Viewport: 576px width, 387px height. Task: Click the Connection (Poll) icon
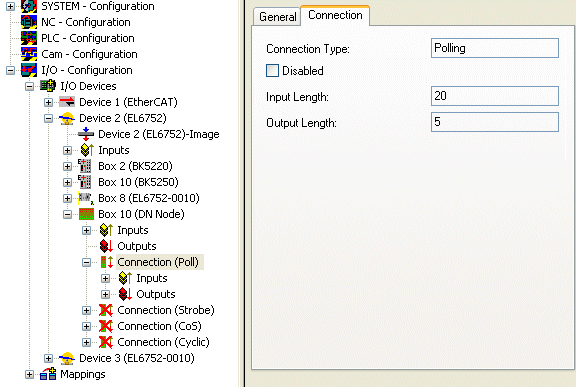click(x=107, y=262)
